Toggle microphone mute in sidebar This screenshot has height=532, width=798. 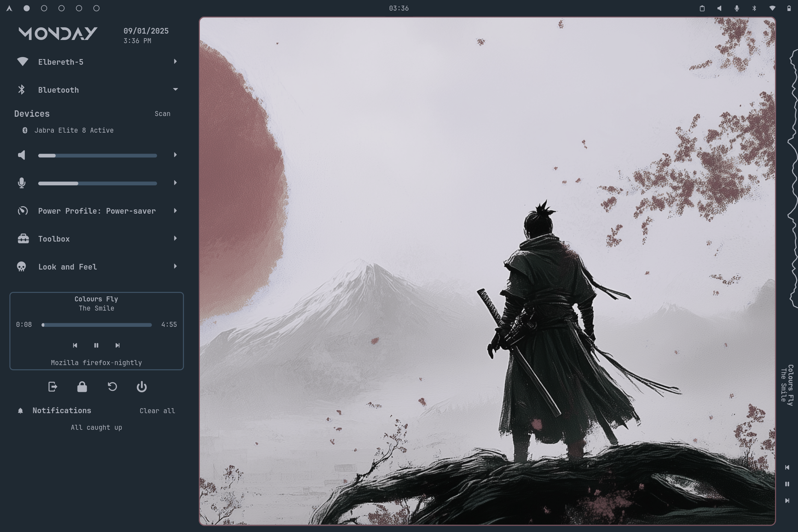[22, 183]
